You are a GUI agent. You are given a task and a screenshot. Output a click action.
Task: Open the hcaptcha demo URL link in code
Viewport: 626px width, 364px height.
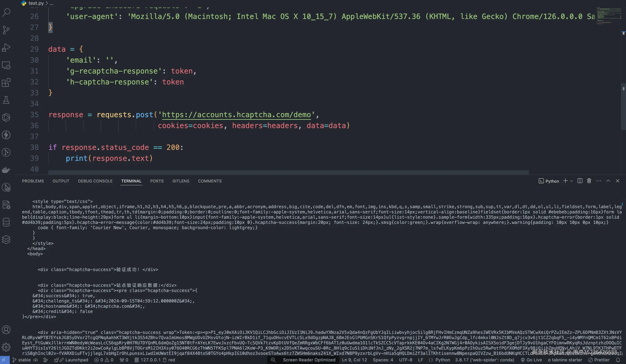(x=236, y=115)
